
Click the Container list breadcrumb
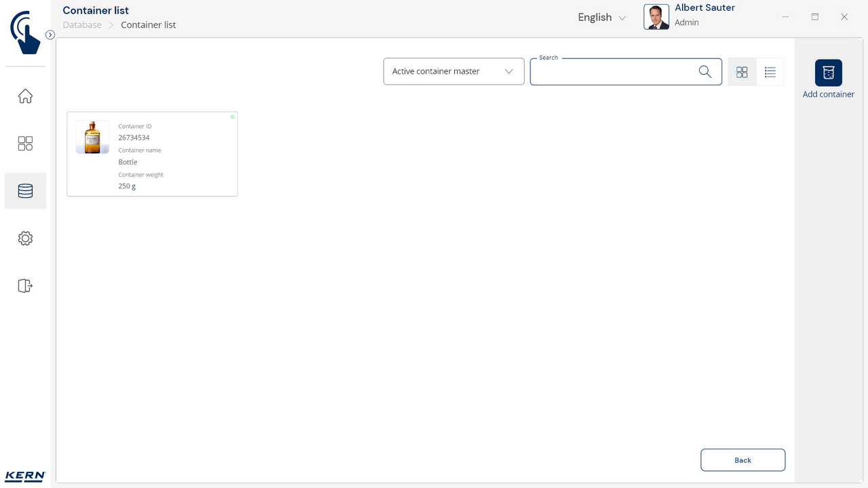coord(149,25)
